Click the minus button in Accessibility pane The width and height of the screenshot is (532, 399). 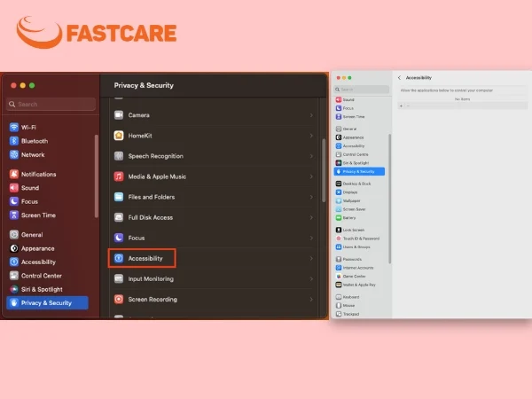408,106
